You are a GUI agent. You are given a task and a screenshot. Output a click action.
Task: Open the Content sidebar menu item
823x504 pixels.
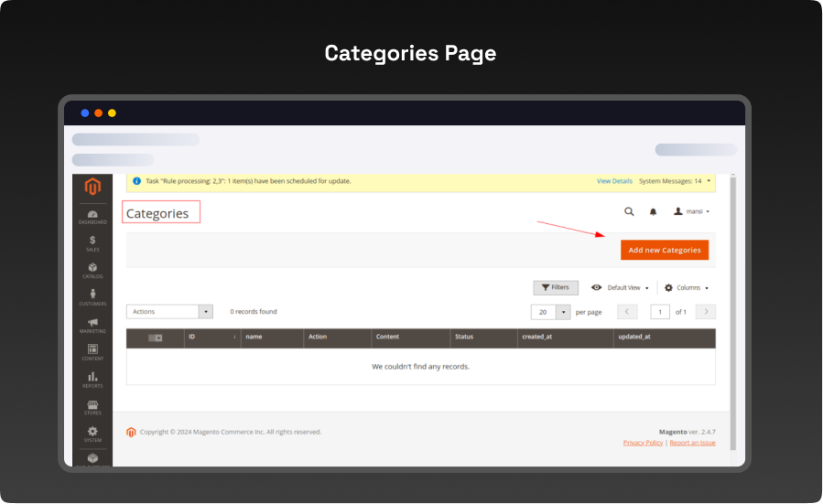[x=92, y=351]
